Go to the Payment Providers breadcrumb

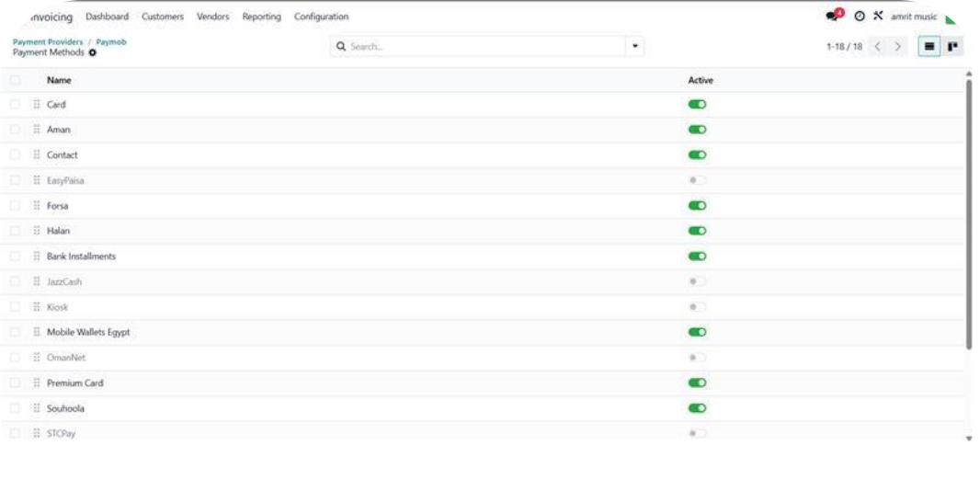[48, 42]
